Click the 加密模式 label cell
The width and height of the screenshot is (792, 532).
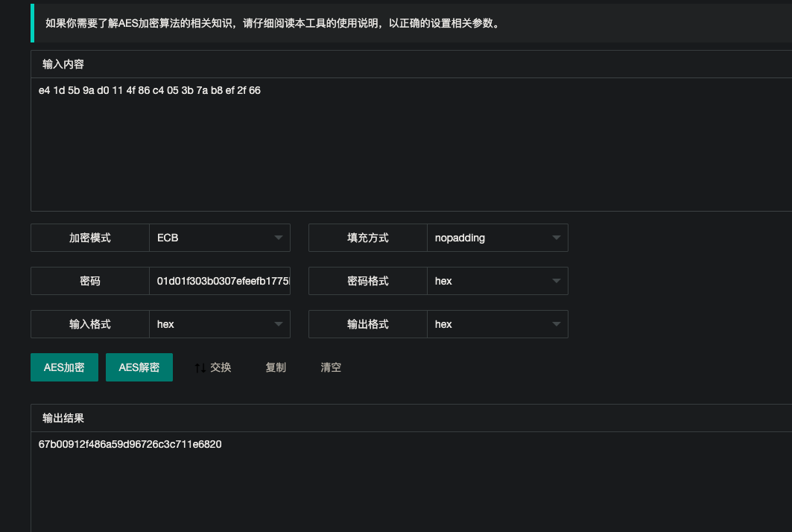tap(90, 238)
